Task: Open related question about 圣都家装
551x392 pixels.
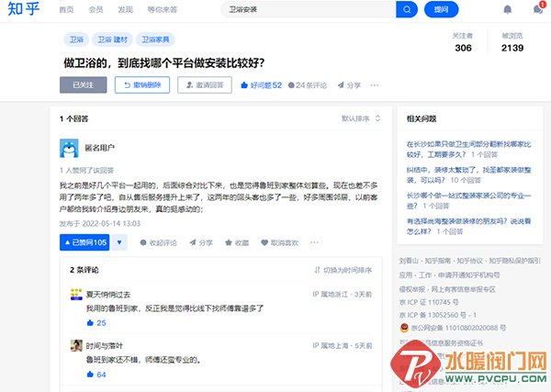Action: coord(468,175)
